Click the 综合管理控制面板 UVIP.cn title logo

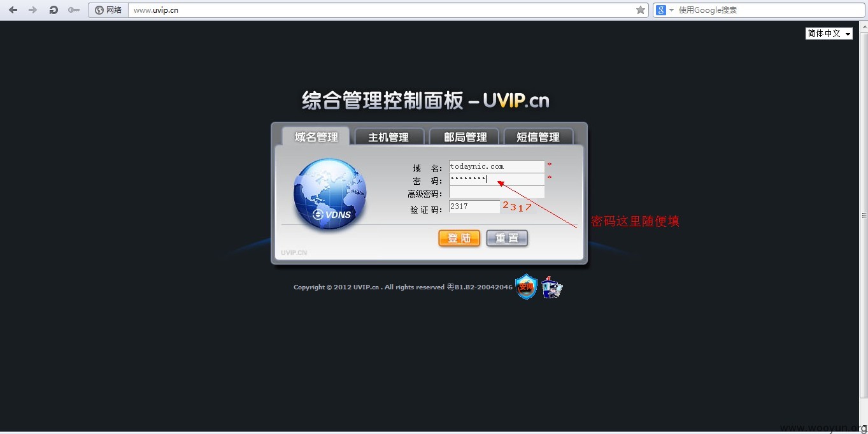(425, 100)
